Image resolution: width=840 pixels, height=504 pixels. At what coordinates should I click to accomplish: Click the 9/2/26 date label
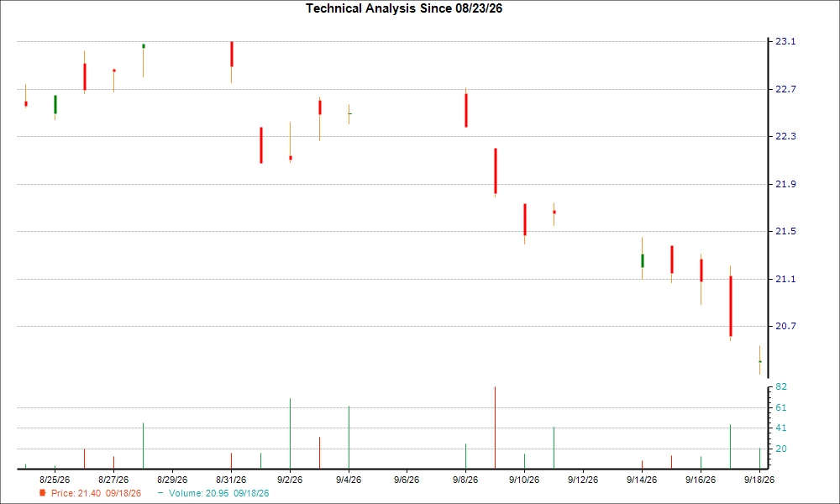click(290, 480)
